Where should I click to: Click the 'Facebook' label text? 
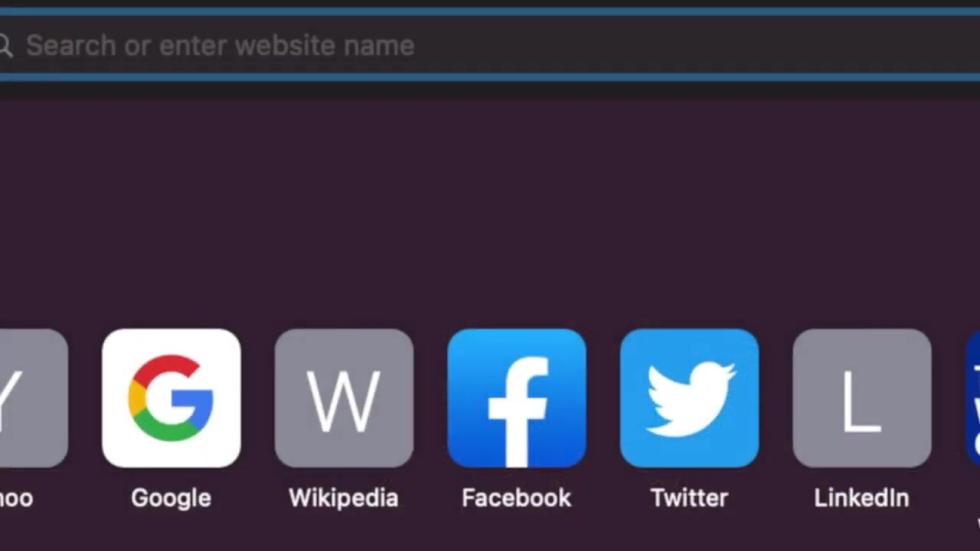(x=517, y=498)
